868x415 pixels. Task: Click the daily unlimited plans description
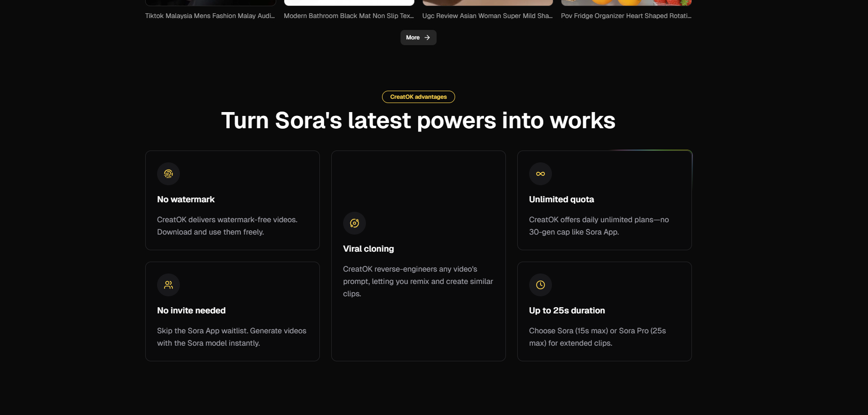(x=599, y=226)
